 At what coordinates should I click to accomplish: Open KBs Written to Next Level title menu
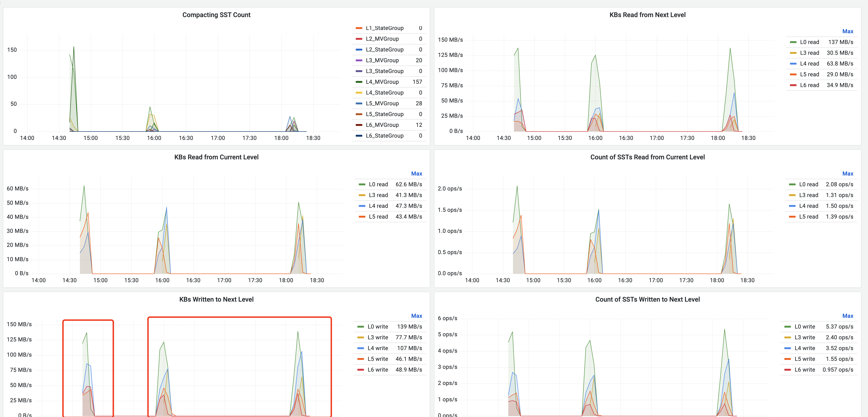pyautogui.click(x=216, y=299)
